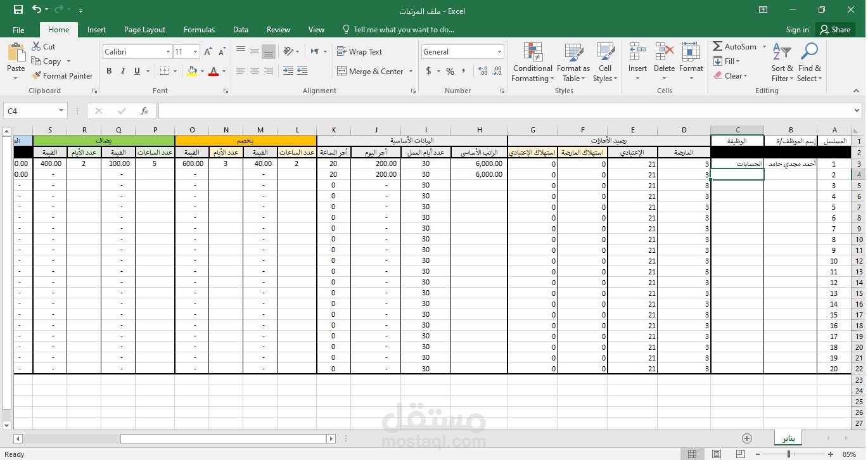Screen dimensions: 868x460
Task: Toggle Italic formatting
Action: tap(123, 71)
